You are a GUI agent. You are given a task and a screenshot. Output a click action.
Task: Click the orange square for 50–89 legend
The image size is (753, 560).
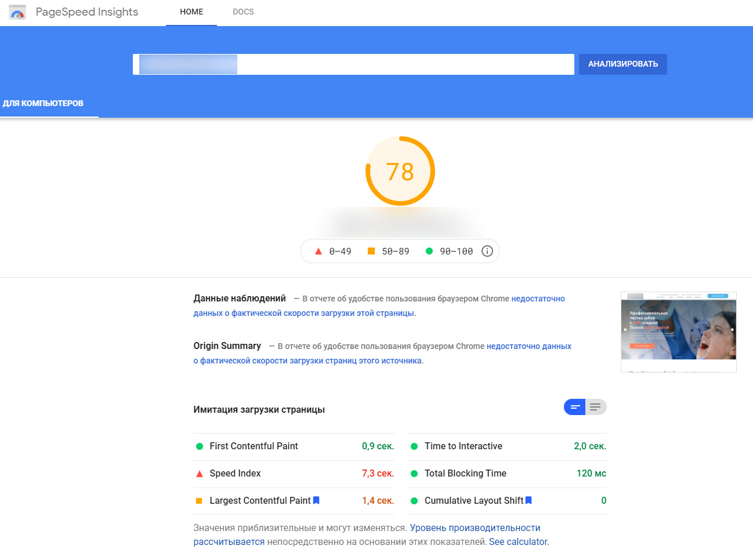pyautogui.click(x=371, y=251)
